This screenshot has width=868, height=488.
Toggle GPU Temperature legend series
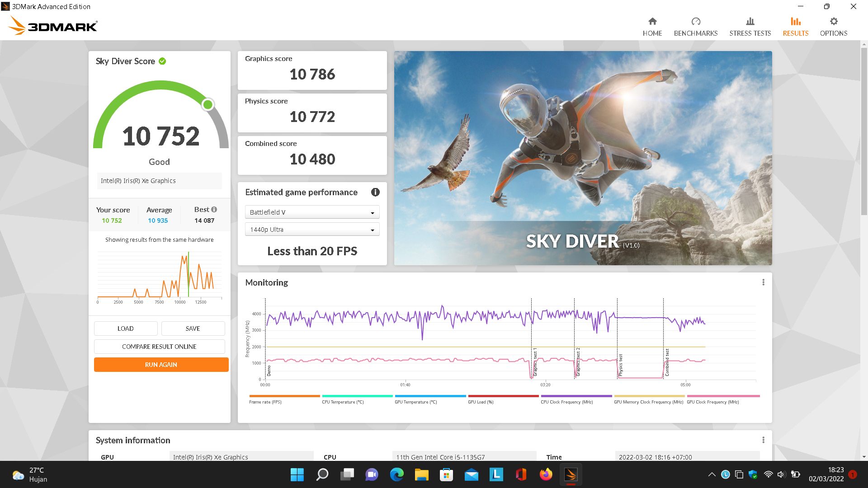tap(430, 399)
